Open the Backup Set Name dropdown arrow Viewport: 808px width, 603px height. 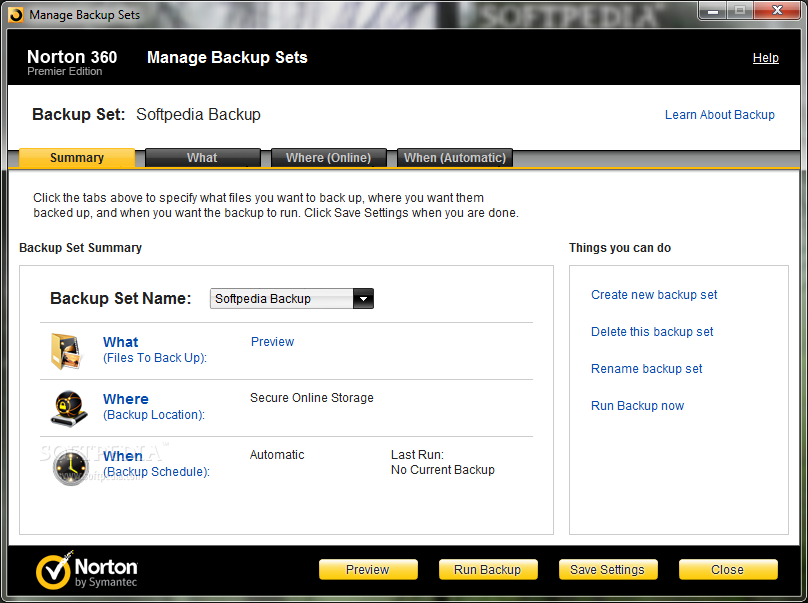(363, 298)
